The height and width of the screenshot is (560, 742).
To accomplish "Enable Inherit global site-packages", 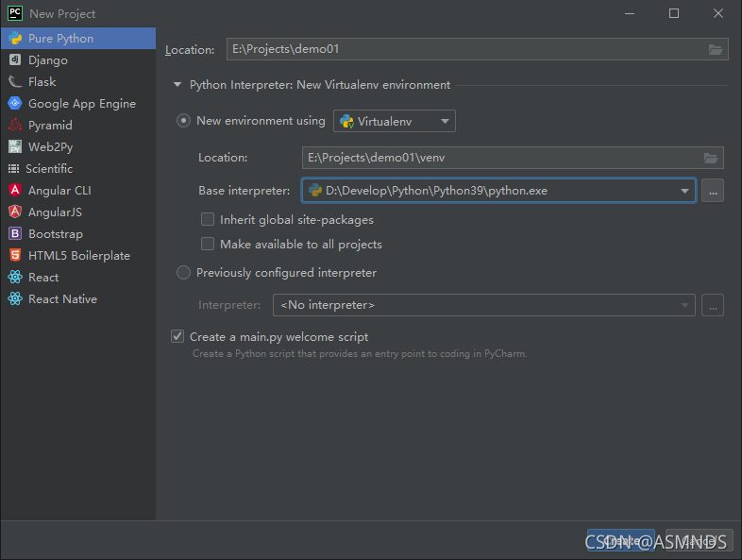I will (x=208, y=219).
